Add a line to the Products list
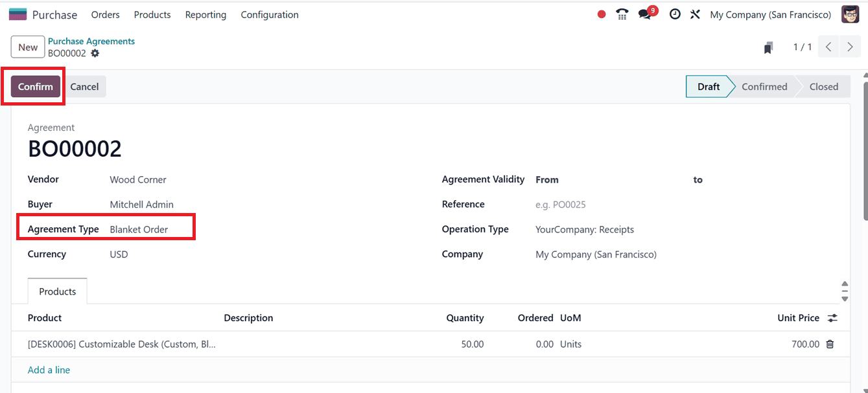Image resolution: width=868 pixels, height=393 pixels. [49, 369]
